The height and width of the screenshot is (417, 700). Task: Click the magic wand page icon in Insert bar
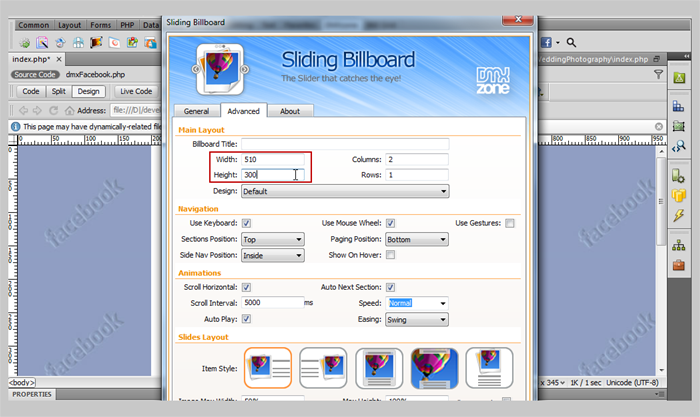point(42,43)
